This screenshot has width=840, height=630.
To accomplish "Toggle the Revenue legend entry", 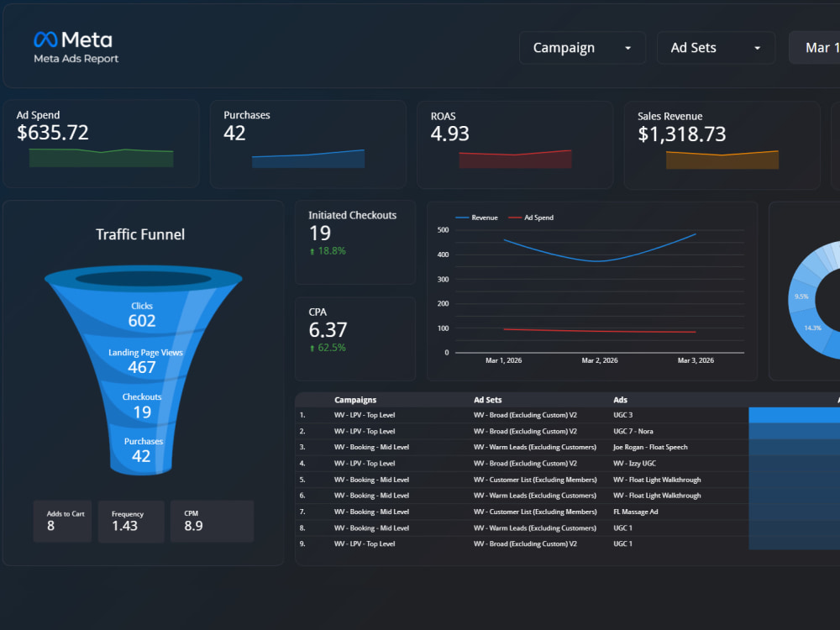I will (476, 218).
